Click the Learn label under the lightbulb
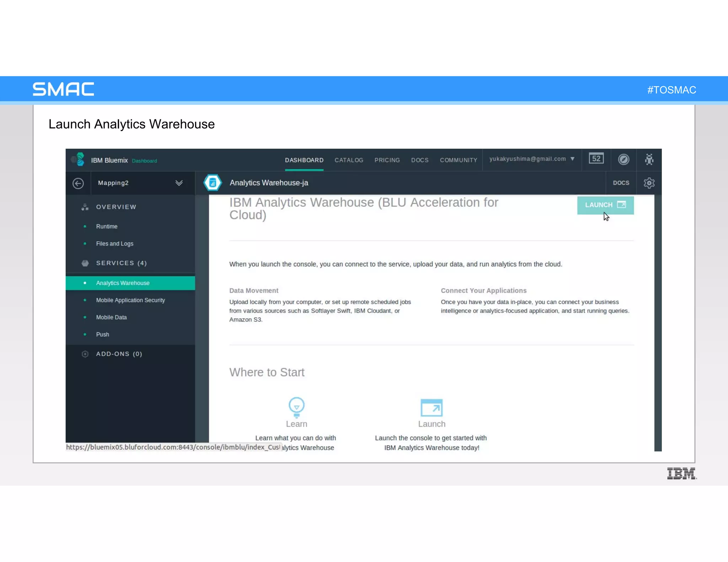 296,424
